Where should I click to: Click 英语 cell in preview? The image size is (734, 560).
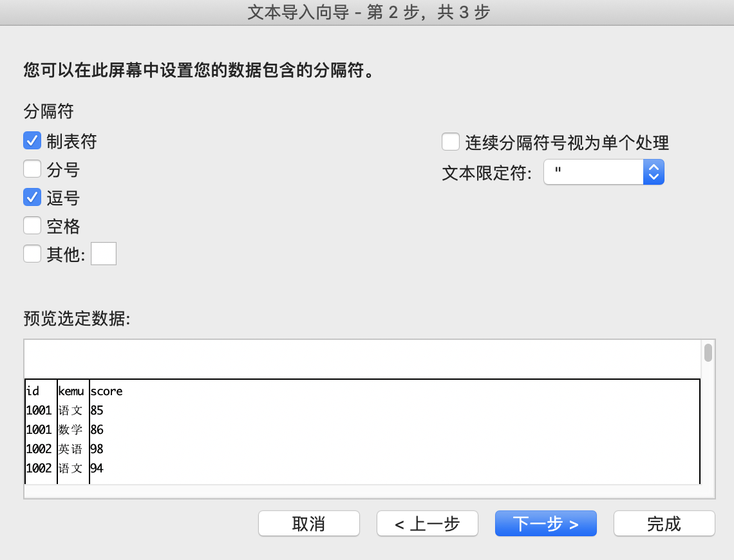(x=71, y=449)
